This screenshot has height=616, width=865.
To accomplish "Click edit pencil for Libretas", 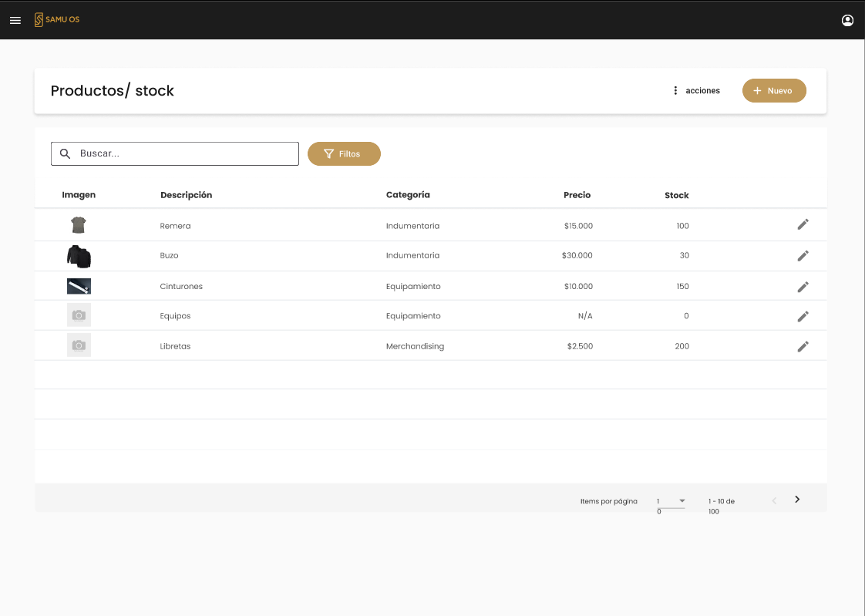I will [x=803, y=347].
